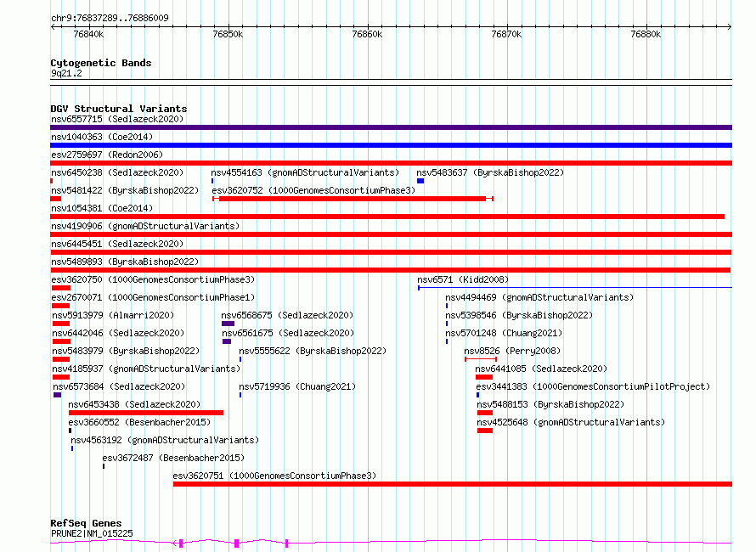Click the RefSeq Genes track title
This screenshot has height=552, width=756.
coord(86,523)
